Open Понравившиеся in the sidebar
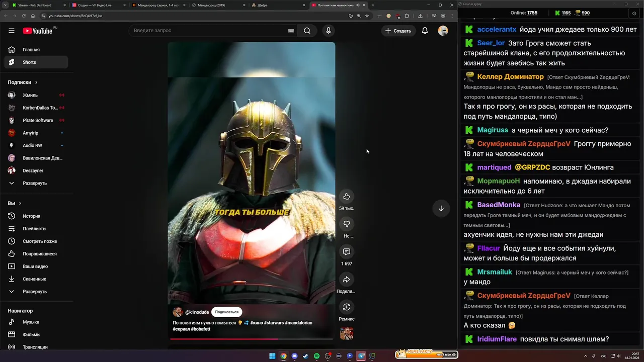 click(35, 254)
